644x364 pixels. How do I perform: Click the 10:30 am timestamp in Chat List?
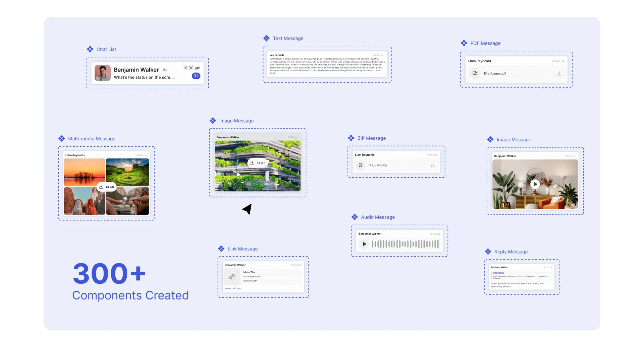click(192, 68)
